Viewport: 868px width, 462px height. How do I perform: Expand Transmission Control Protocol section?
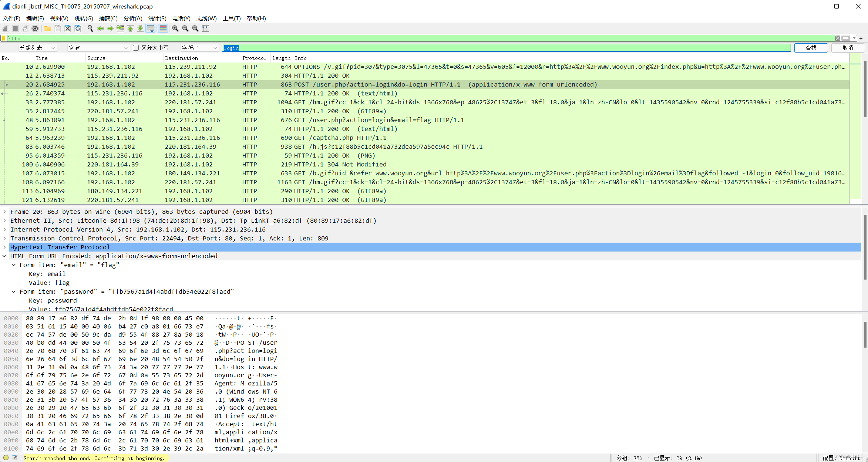(4, 238)
